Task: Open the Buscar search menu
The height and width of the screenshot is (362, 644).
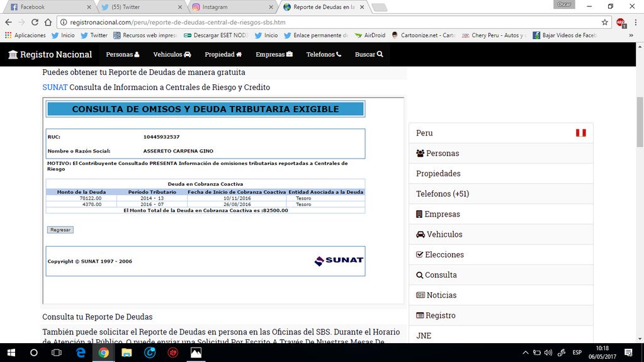Action: [369, 54]
